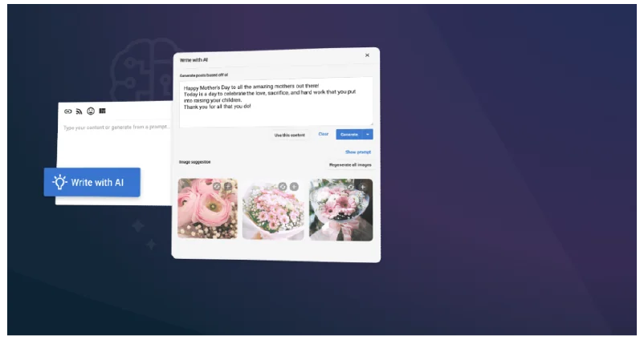
Task: Click the plus icon on first flower image
Action: (228, 186)
